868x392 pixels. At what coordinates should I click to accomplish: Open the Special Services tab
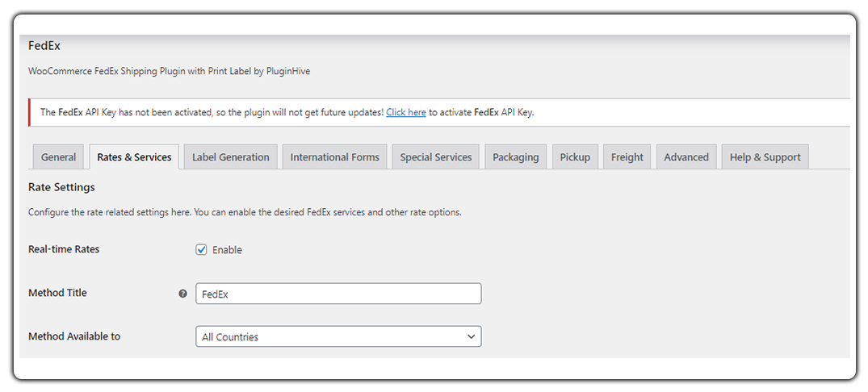(436, 157)
